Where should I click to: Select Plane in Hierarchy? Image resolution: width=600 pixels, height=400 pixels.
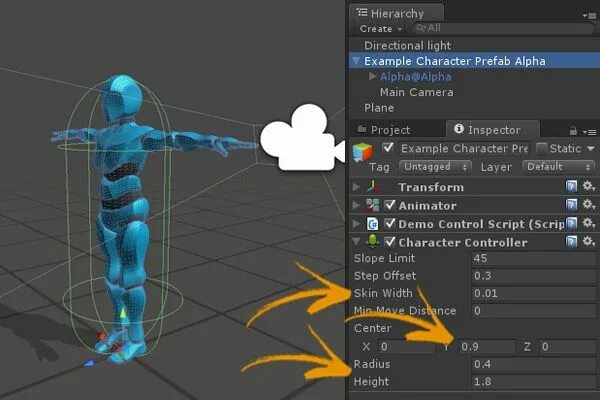pyautogui.click(x=379, y=108)
